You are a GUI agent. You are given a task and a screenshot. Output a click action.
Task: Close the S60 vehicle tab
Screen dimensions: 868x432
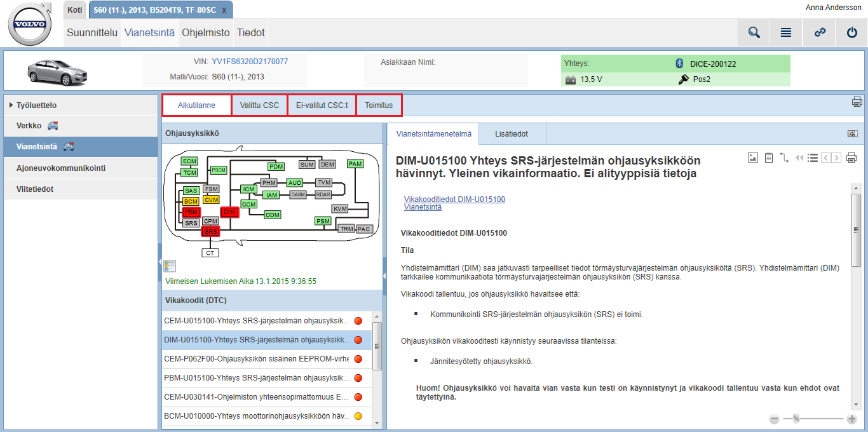click(x=224, y=11)
